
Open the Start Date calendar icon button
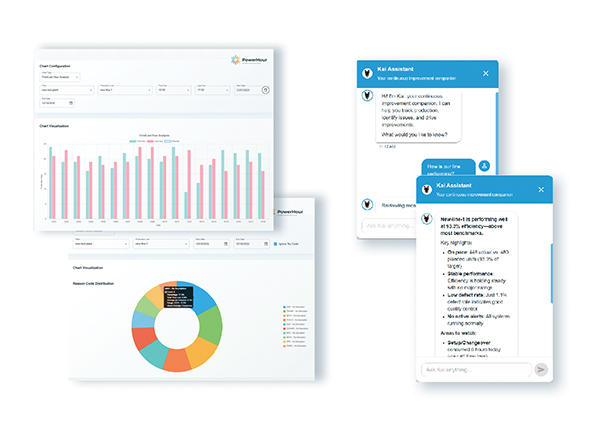(x=265, y=90)
